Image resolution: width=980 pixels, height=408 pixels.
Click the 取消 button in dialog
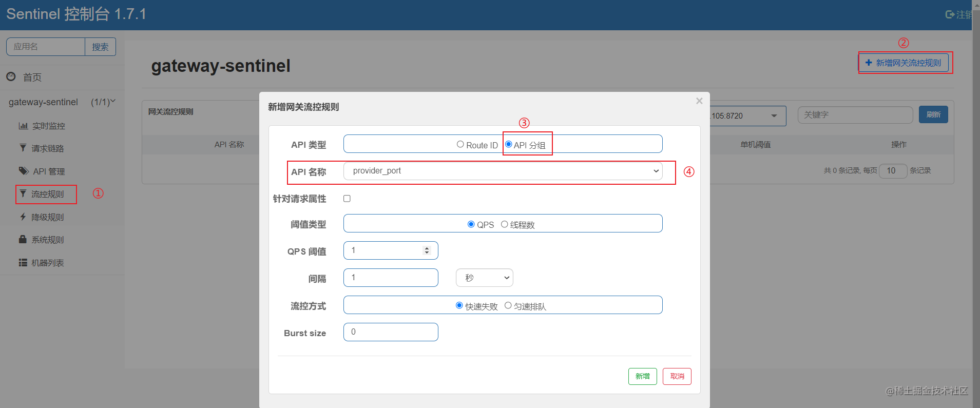[x=677, y=376]
